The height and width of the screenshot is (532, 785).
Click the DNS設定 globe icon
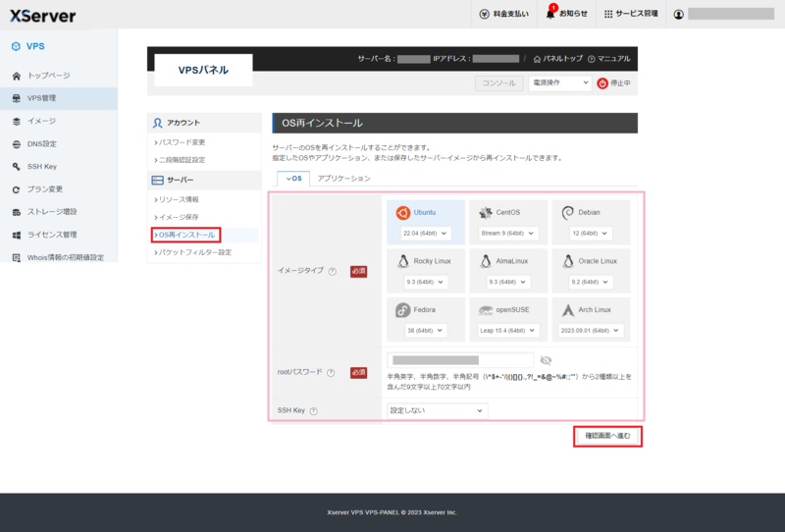pos(17,143)
